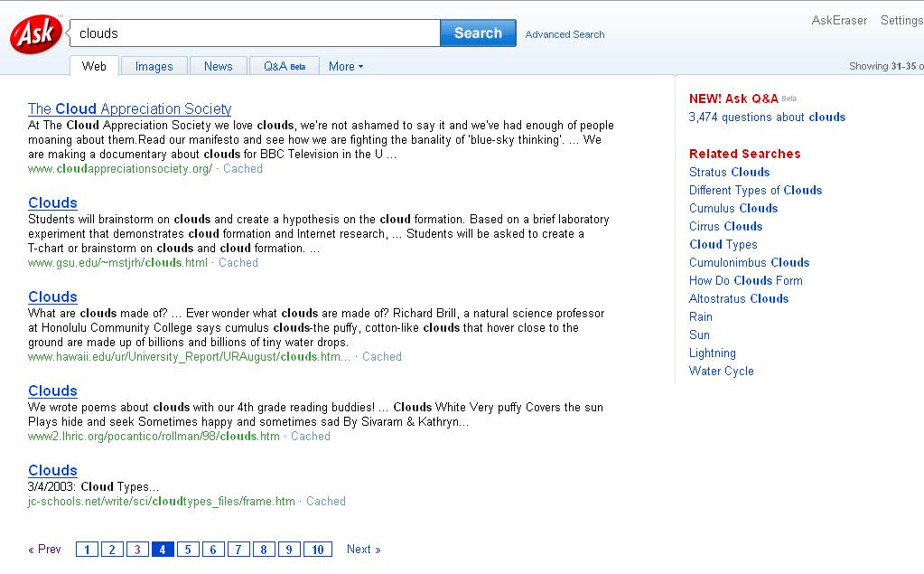Open Stratus Clouds related search

729,173
